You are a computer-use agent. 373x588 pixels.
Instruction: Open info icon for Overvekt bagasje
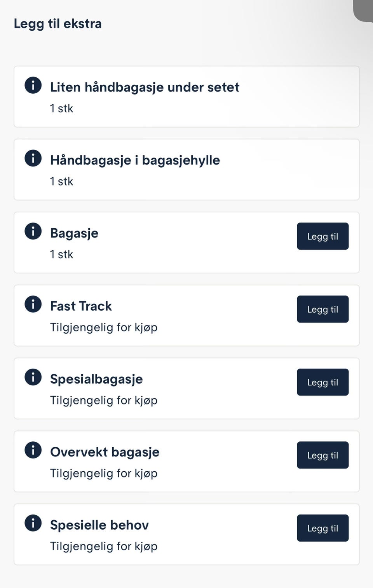(33, 450)
